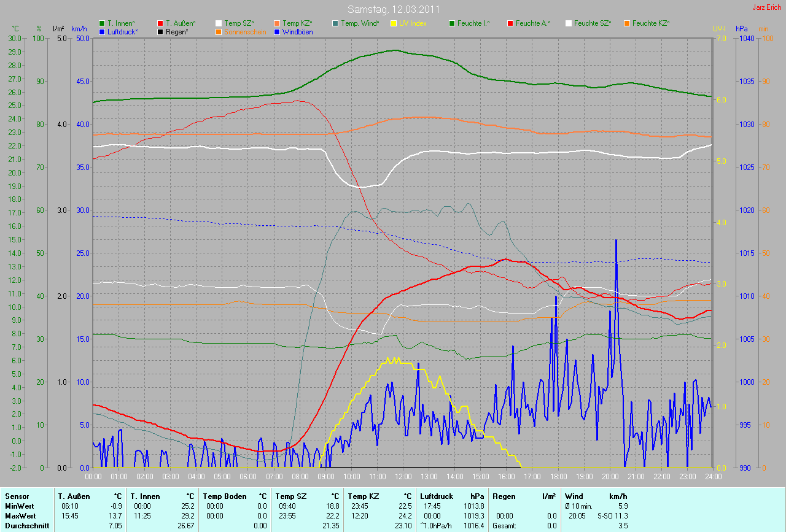This screenshot has height=532, width=786.
Task: Select the Durchschnitt row label
Action: click(27, 526)
